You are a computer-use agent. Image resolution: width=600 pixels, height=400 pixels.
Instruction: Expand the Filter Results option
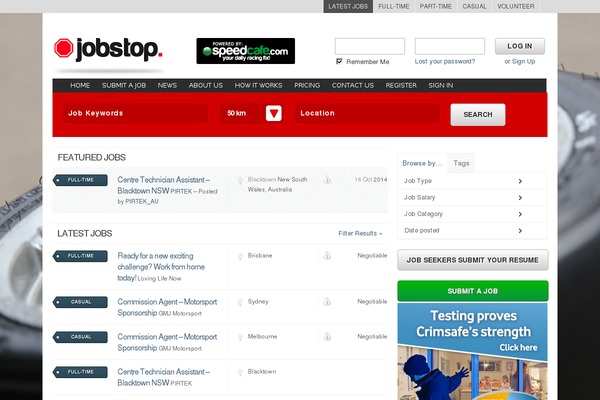click(x=360, y=233)
